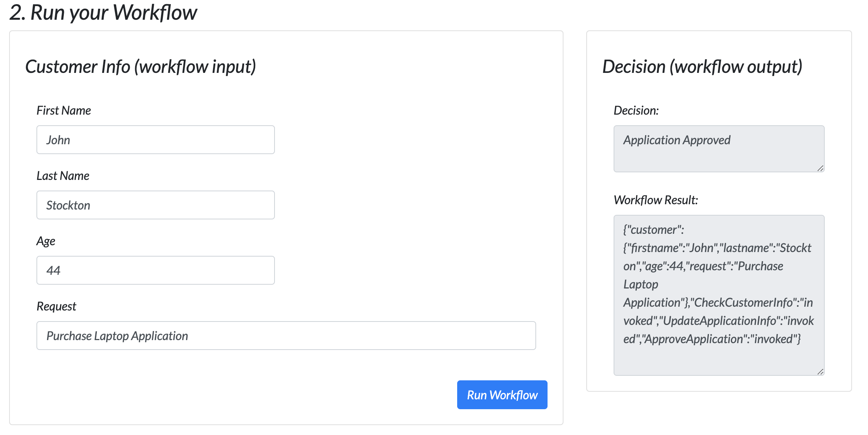
Task: Click the Last Name input containing Stockton
Action: [x=155, y=205]
